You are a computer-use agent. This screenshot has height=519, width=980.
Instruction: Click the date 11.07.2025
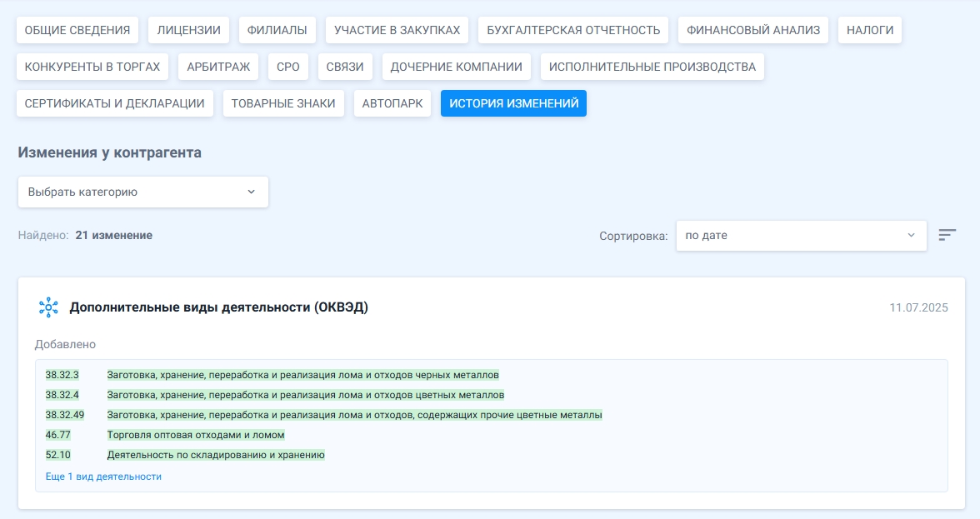[x=918, y=308]
